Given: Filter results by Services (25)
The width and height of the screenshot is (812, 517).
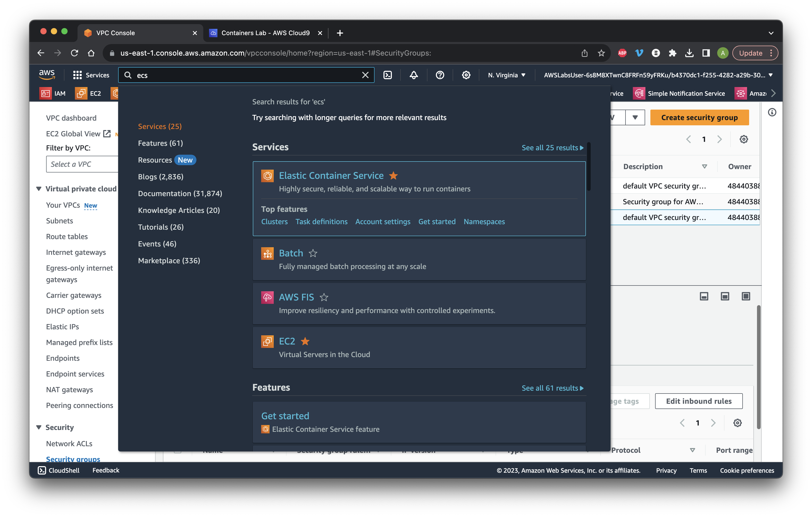Looking at the screenshot, I should (160, 126).
